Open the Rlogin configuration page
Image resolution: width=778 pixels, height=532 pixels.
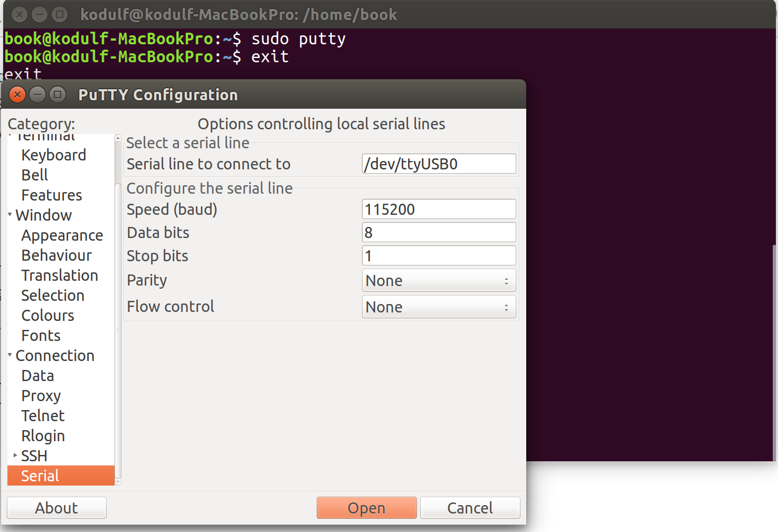(43, 435)
